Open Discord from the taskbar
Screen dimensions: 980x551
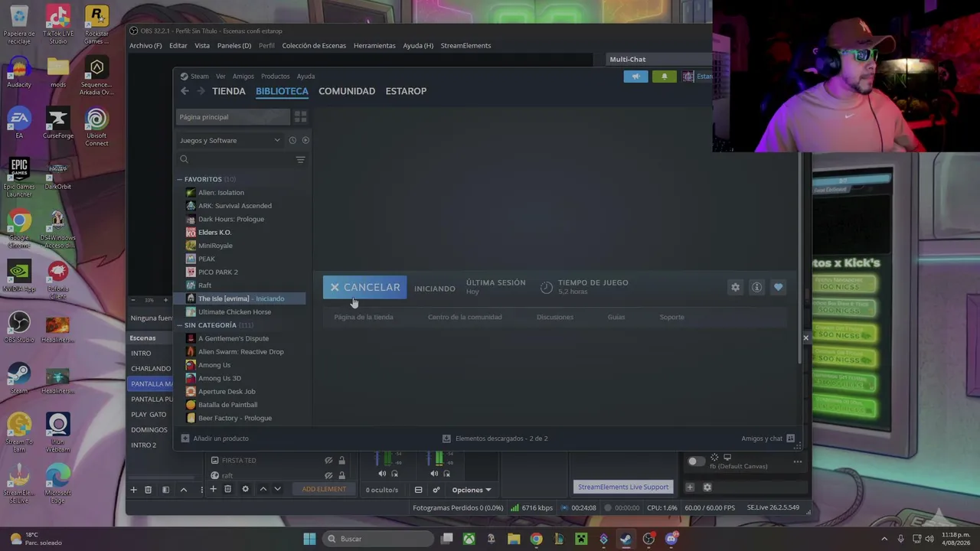click(x=671, y=539)
